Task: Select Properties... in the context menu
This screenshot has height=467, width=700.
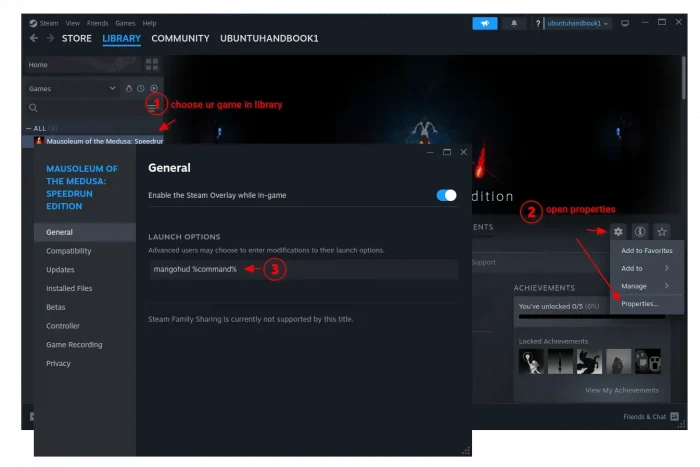Action: click(639, 304)
